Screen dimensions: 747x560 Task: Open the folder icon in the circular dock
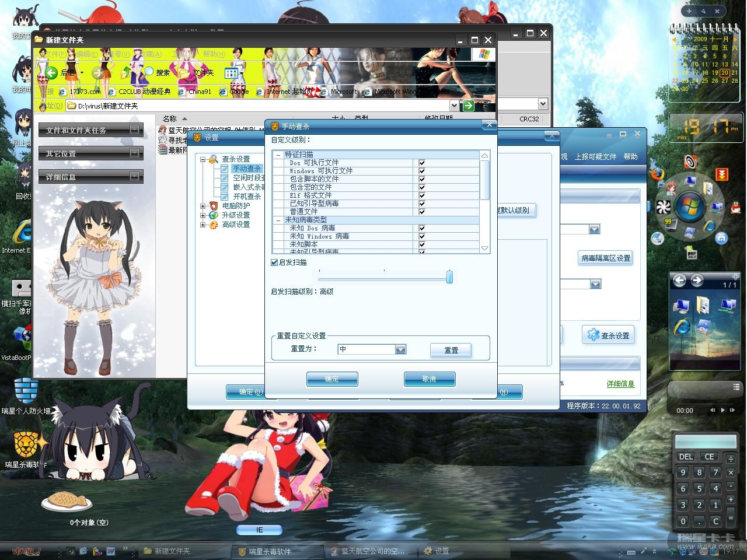[707, 190]
